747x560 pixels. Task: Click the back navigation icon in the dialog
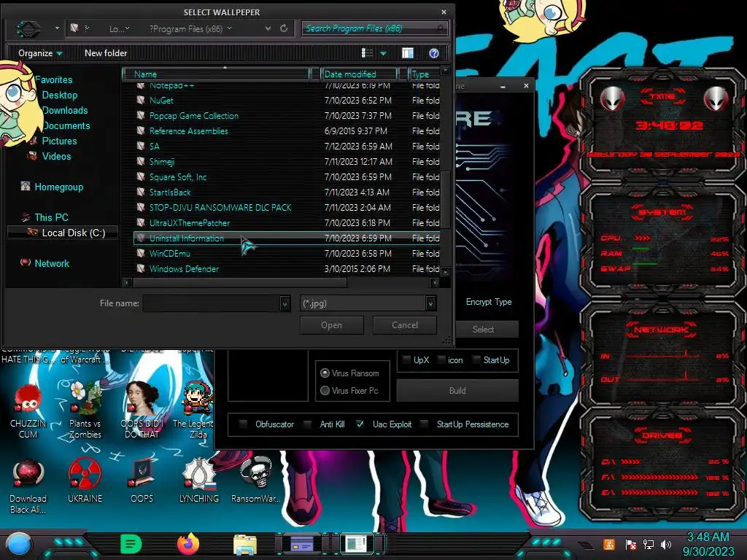[28, 29]
